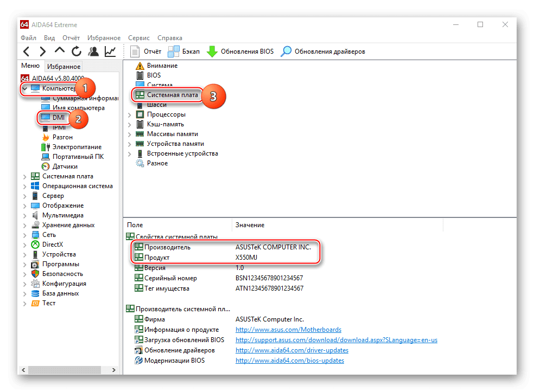Screen dimensions: 534x392
Task: Open support.asus.com download link
Action: click(336, 339)
